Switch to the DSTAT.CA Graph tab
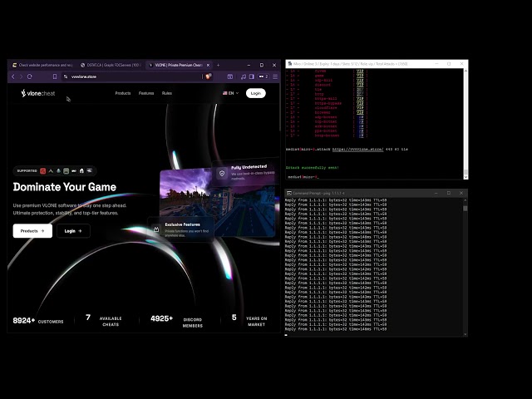Screen dimensions: 532x399 (x=111, y=65)
